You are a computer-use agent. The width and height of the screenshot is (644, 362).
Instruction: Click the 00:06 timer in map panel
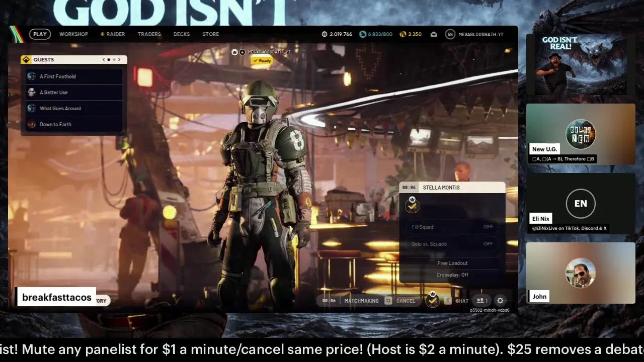pyautogui.click(x=409, y=188)
